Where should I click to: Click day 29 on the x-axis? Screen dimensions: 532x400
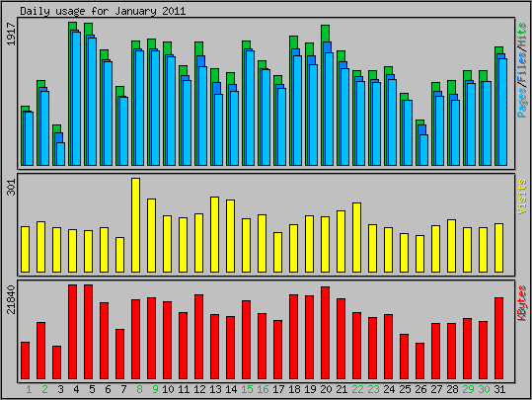click(x=468, y=389)
